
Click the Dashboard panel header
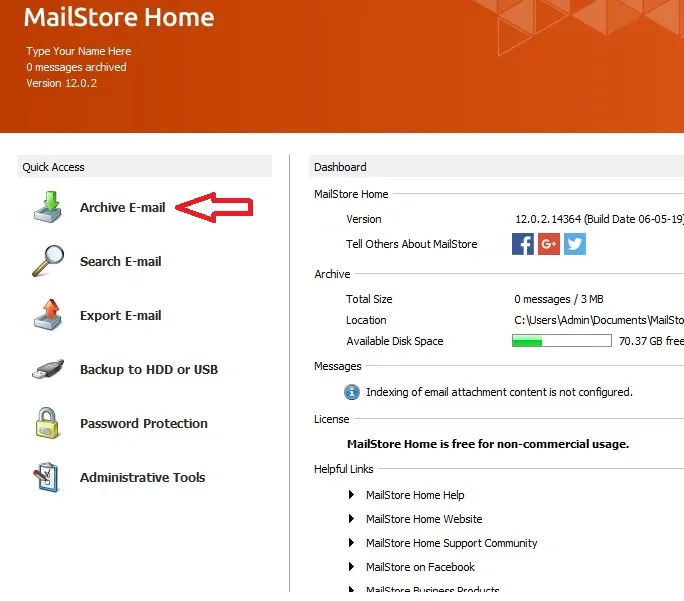pyautogui.click(x=496, y=167)
